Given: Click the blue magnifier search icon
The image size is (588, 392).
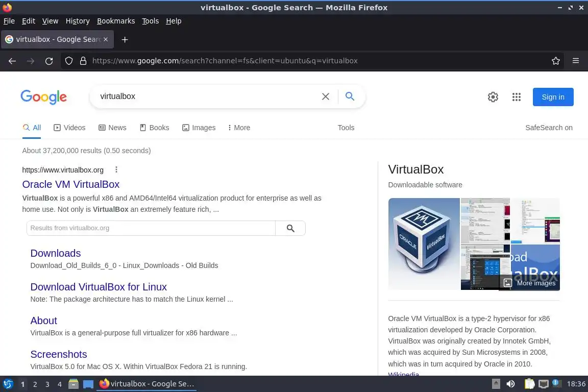Looking at the screenshot, I should [350, 96].
